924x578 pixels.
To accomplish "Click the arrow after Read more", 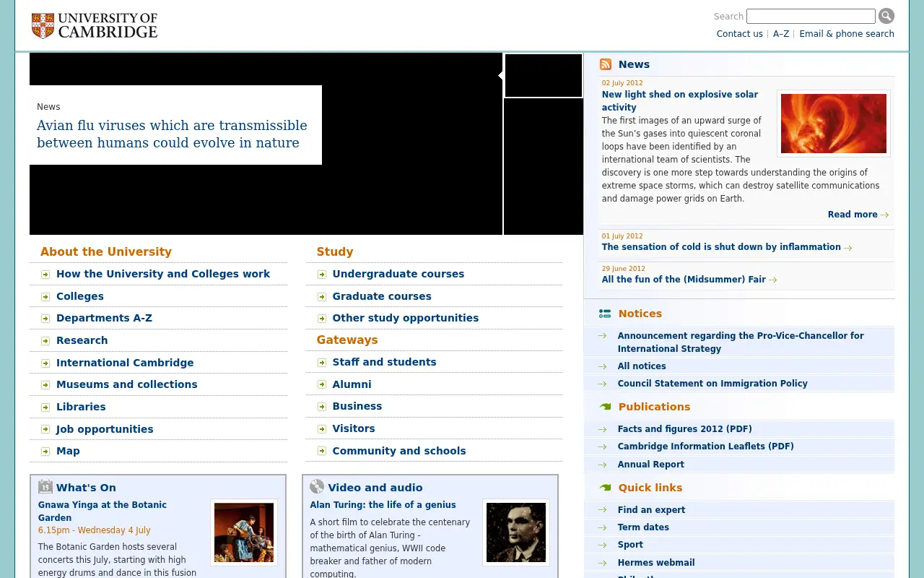I will click(x=885, y=215).
